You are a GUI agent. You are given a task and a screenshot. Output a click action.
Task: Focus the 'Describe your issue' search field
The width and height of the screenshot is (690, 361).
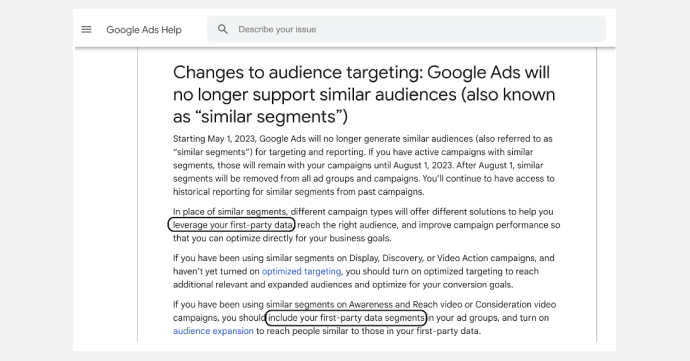406,29
